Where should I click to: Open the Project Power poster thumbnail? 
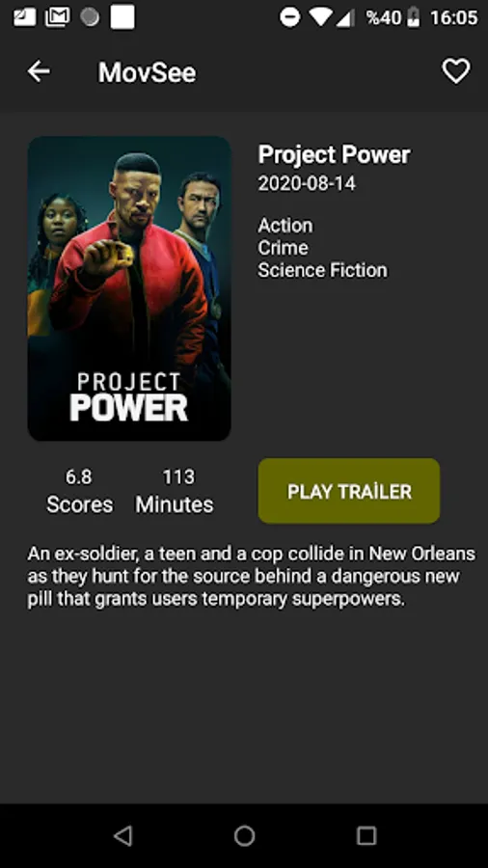coord(129,288)
